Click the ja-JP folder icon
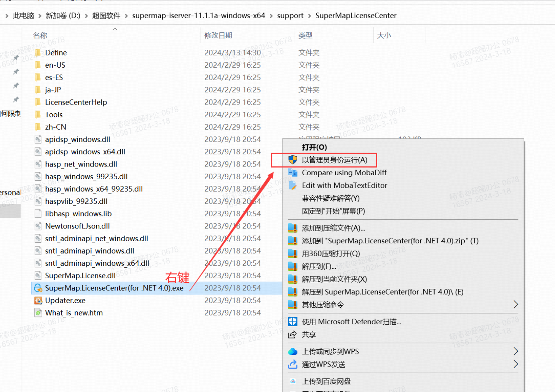 (x=38, y=90)
